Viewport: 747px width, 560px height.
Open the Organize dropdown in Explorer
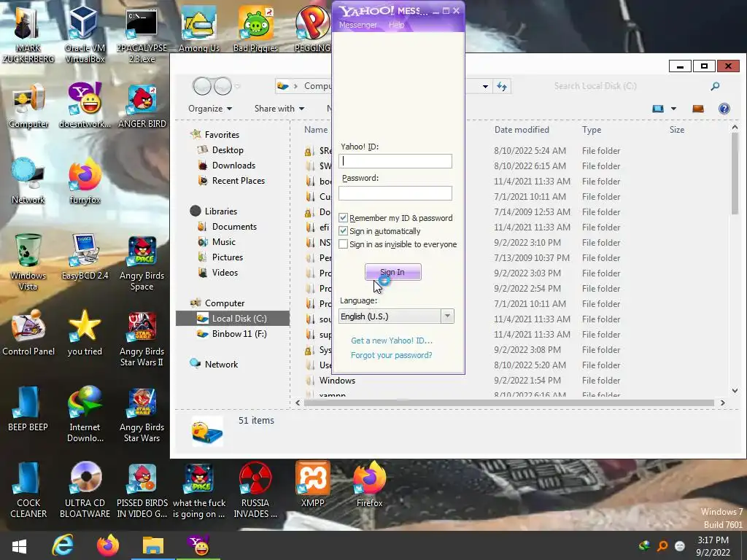(x=210, y=109)
